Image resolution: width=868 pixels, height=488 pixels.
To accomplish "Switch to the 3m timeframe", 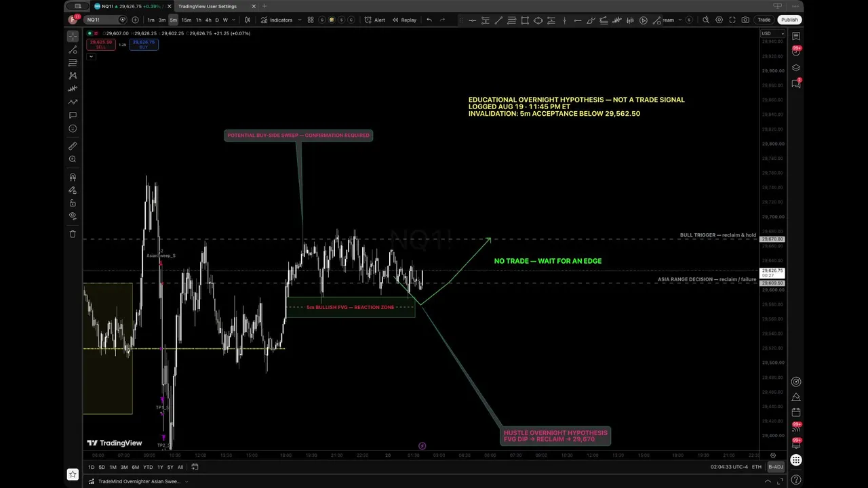I will [x=162, y=20].
